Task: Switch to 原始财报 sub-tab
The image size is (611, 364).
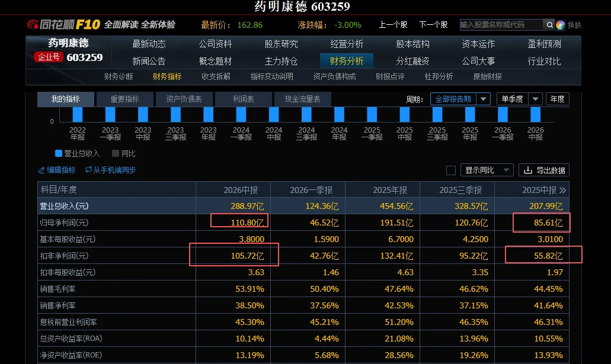Action: click(488, 77)
